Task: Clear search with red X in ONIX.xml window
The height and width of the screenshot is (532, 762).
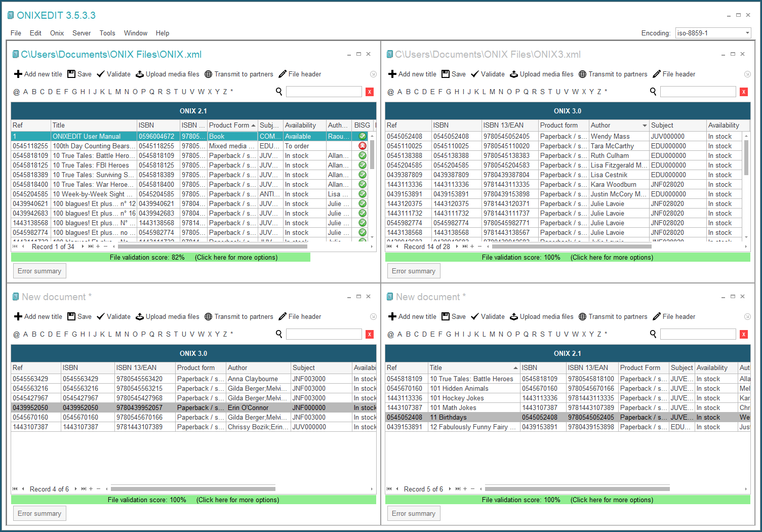Action: 370,92
